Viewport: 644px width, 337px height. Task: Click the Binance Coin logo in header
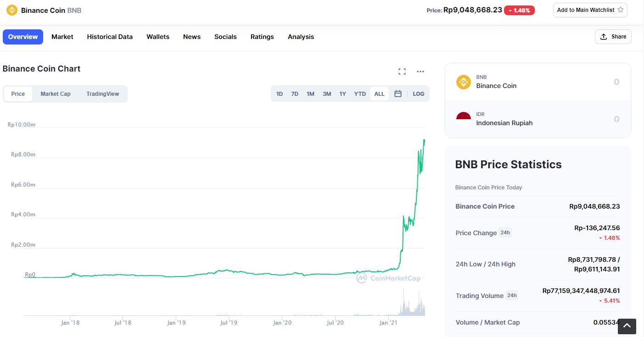[11, 10]
